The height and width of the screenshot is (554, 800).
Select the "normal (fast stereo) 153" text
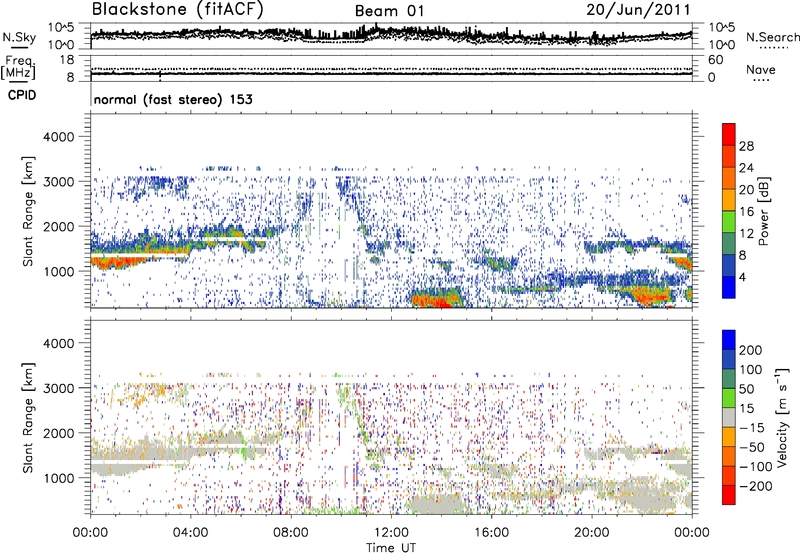click(173, 99)
